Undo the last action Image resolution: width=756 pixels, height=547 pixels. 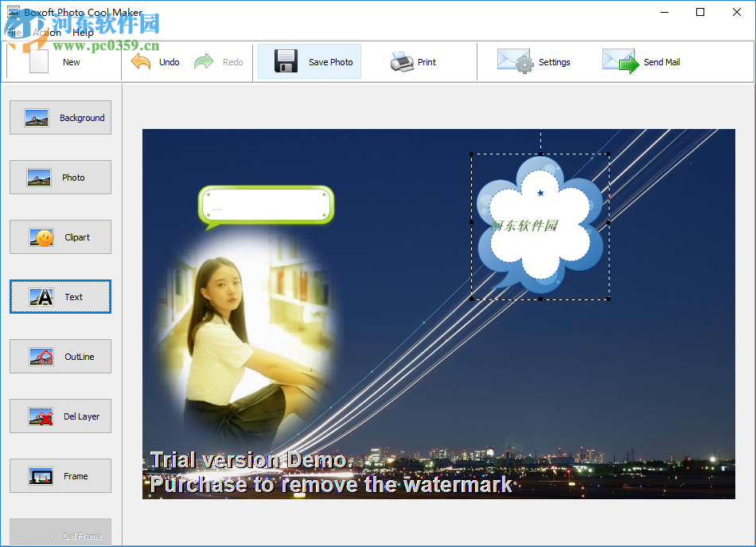tap(156, 61)
